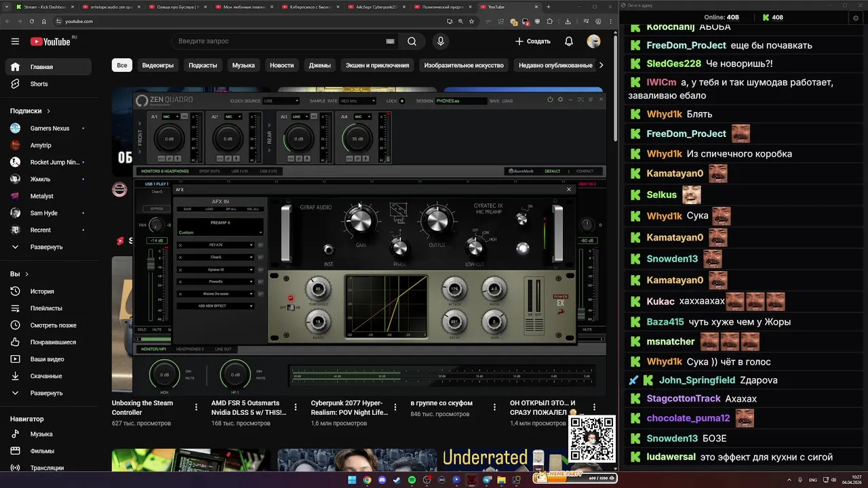
Task: Remove the PowerEx effect
Action: [x=180, y=282]
